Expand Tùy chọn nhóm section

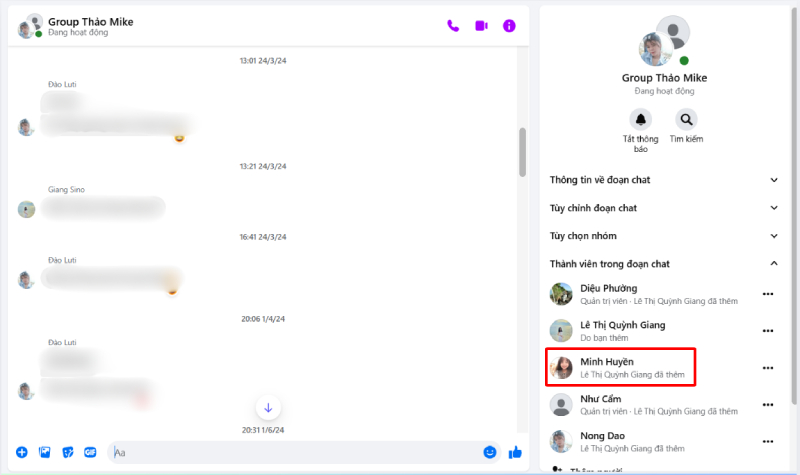(x=773, y=236)
